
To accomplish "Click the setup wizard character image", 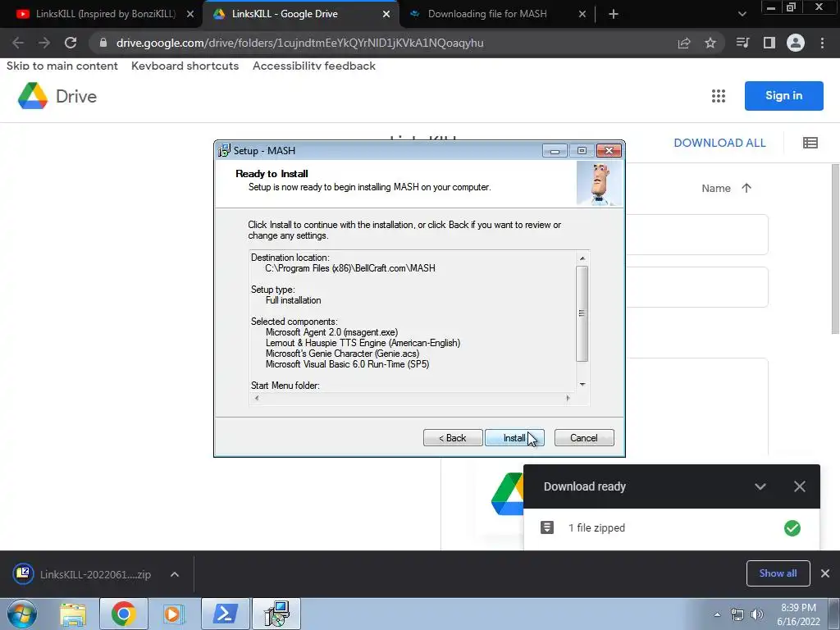I will click(599, 183).
